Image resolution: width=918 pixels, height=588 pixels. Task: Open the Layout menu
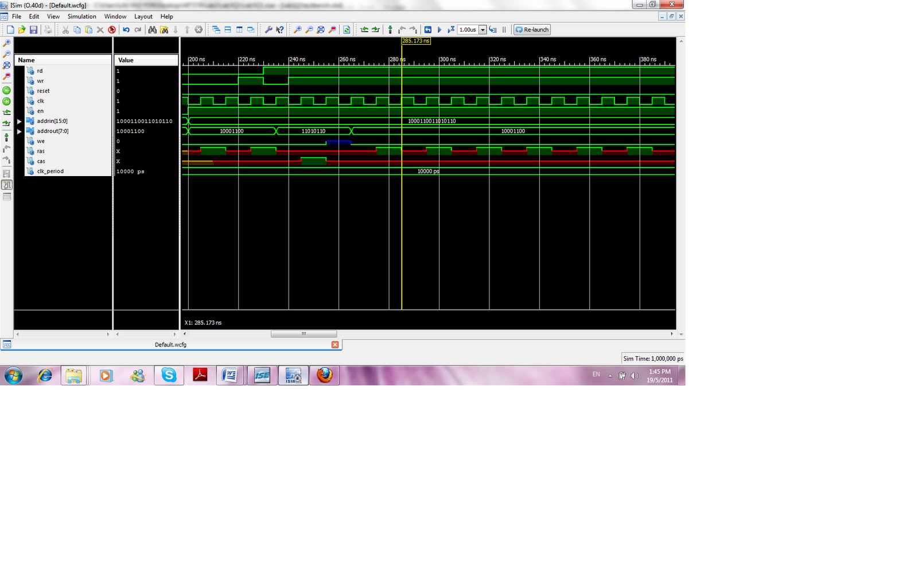tap(143, 17)
